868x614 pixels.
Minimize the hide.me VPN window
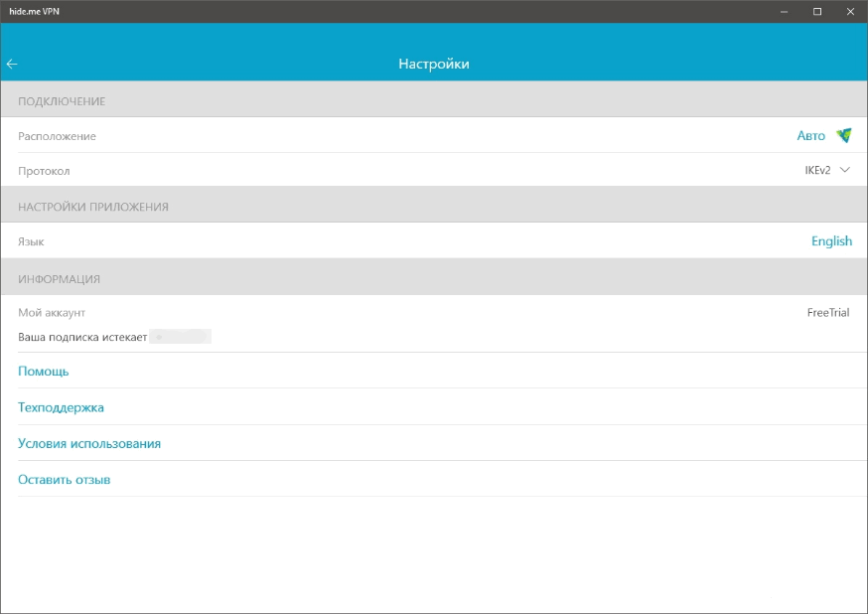784,12
